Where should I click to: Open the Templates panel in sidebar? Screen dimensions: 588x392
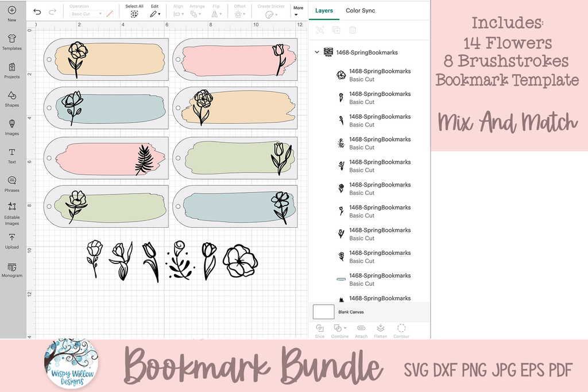pos(11,41)
